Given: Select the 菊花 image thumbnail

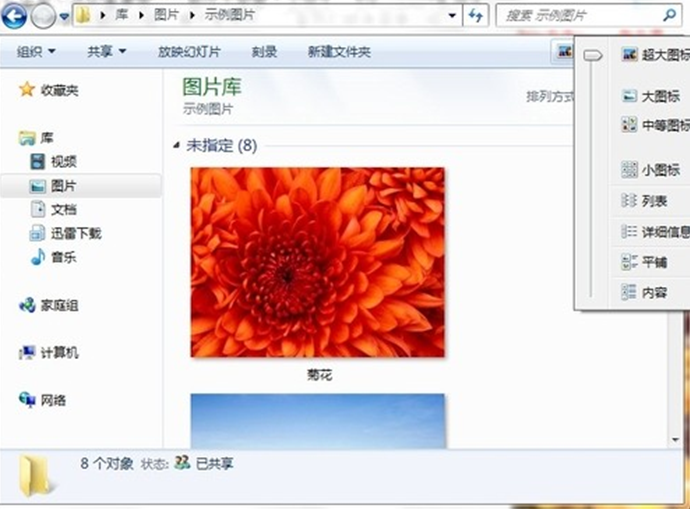Looking at the screenshot, I should (x=318, y=262).
